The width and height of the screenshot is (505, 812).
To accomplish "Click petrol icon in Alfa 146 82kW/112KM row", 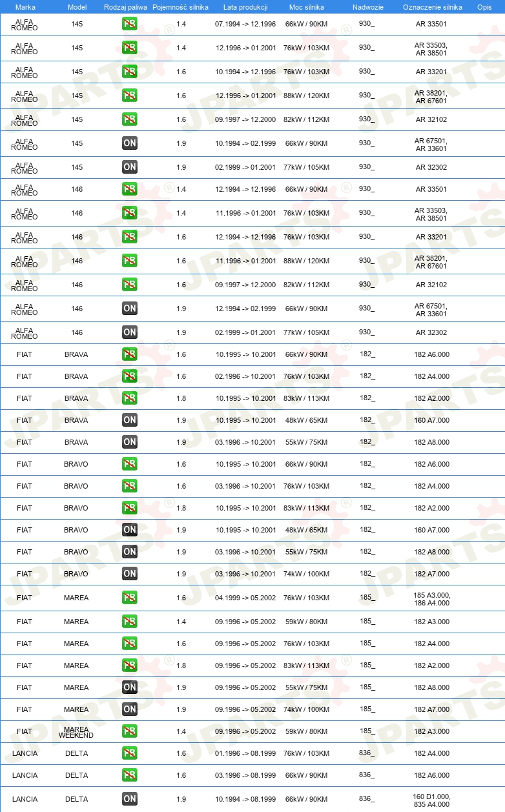I will tap(130, 285).
